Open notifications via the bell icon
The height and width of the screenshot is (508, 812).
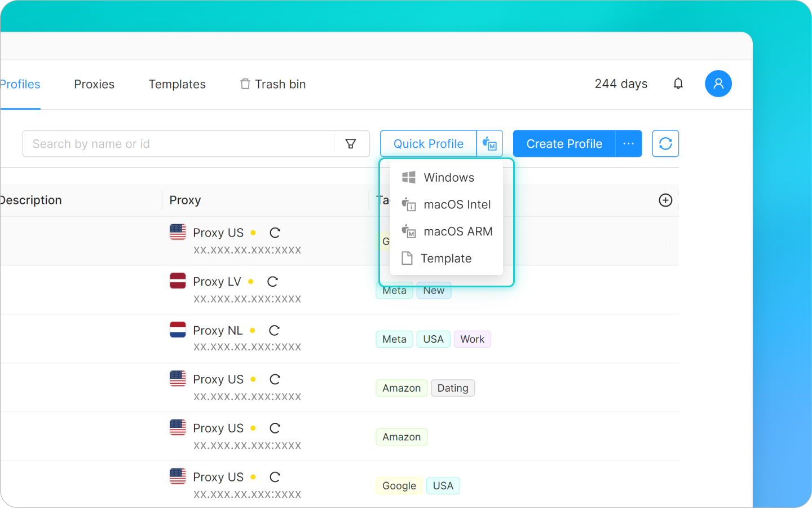pyautogui.click(x=678, y=84)
